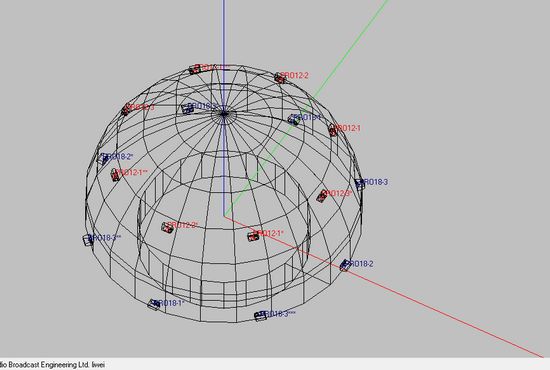Pick the blue RO18 speaker beside dome apex
The width and height of the screenshot is (550, 370).
[188, 109]
